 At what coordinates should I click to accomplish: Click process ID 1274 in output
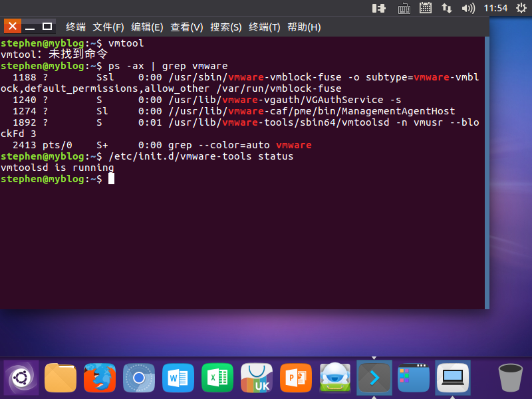[25, 111]
